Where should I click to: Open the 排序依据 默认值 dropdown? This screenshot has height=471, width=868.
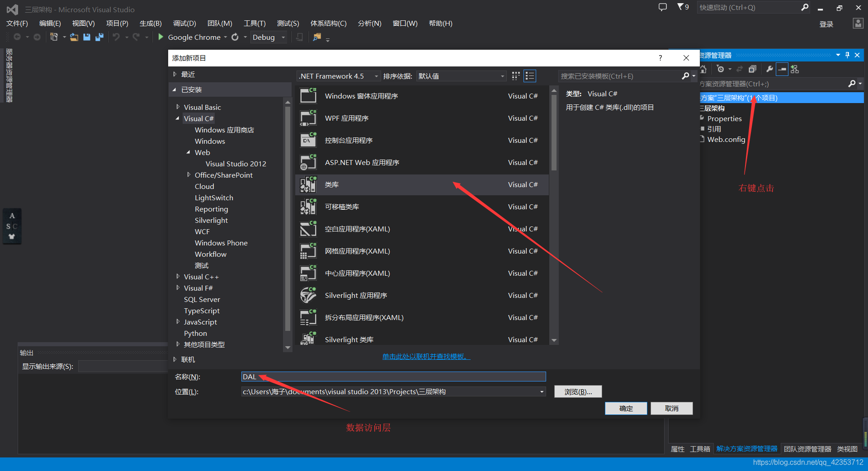coord(461,76)
